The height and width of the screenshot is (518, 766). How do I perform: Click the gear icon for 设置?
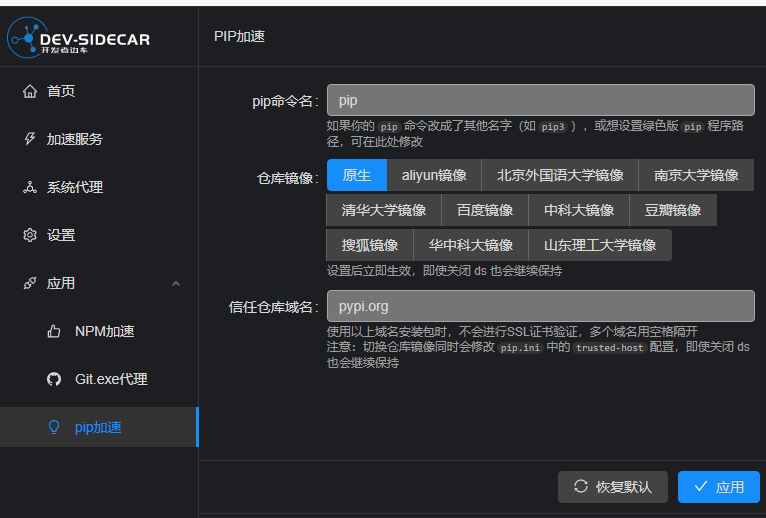tap(29, 235)
